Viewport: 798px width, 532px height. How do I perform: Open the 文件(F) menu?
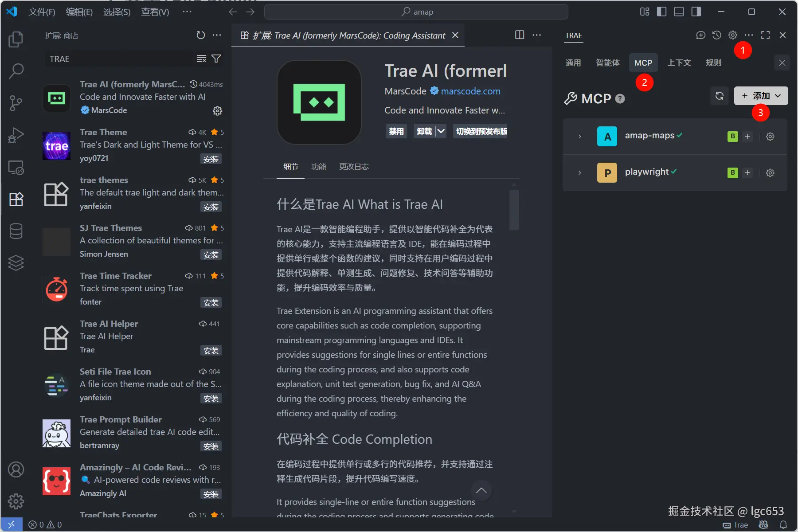(42, 12)
